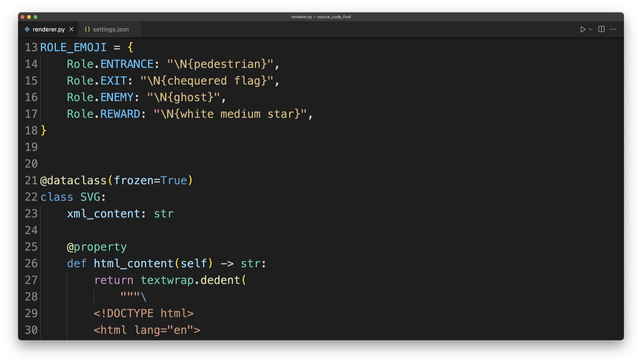Click line number 22 in the gutter
Viewport: 642px width, 364px height.
(x=31, y=197)
